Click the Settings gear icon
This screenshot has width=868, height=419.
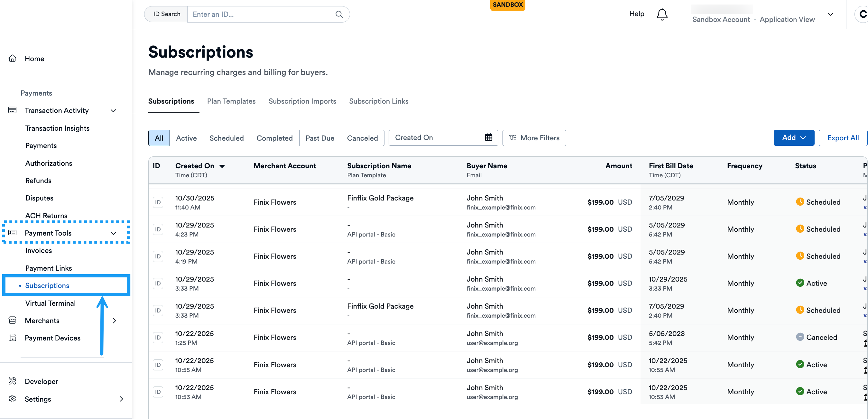(13, 399)
